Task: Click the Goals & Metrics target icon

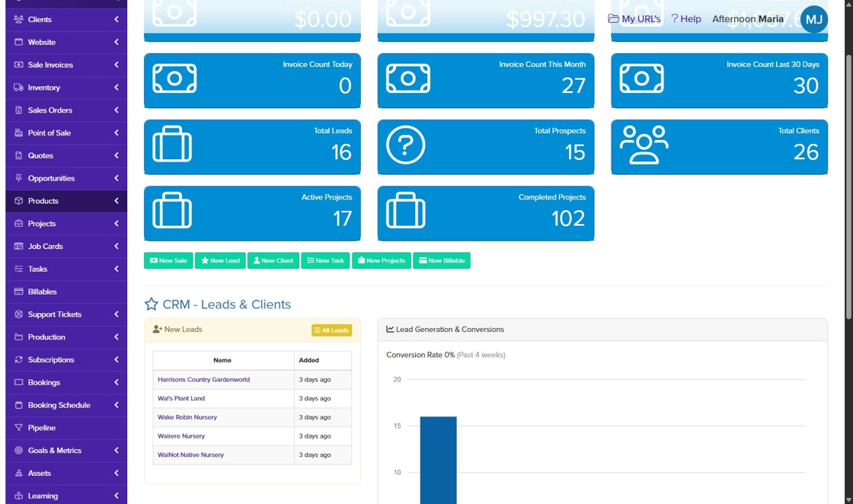Action: pos(18,451)
